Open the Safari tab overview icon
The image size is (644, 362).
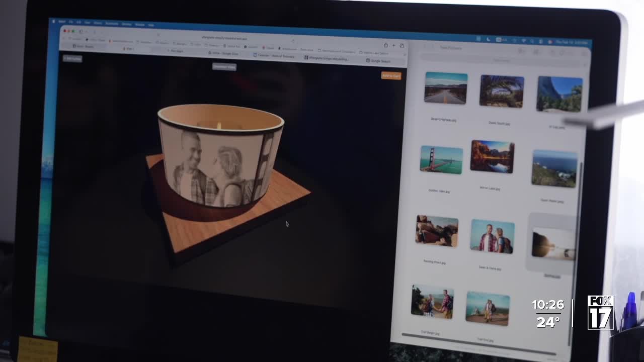[x=402, y=46]
